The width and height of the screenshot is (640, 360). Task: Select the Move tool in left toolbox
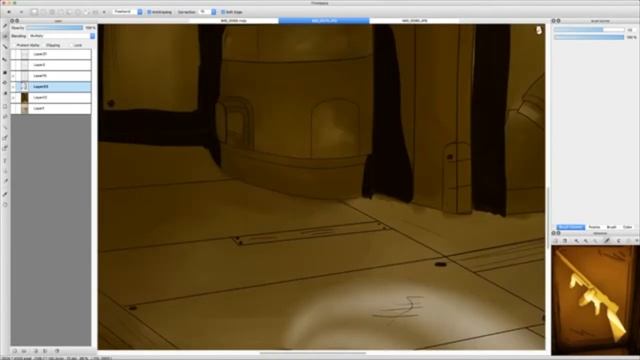click(5, 60)
